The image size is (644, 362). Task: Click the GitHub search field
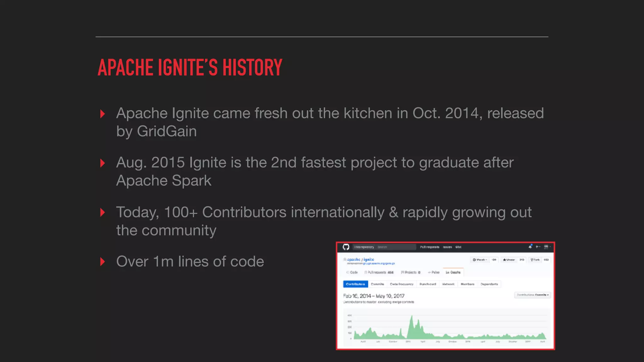pyautogui.click(x=396, y=247)
